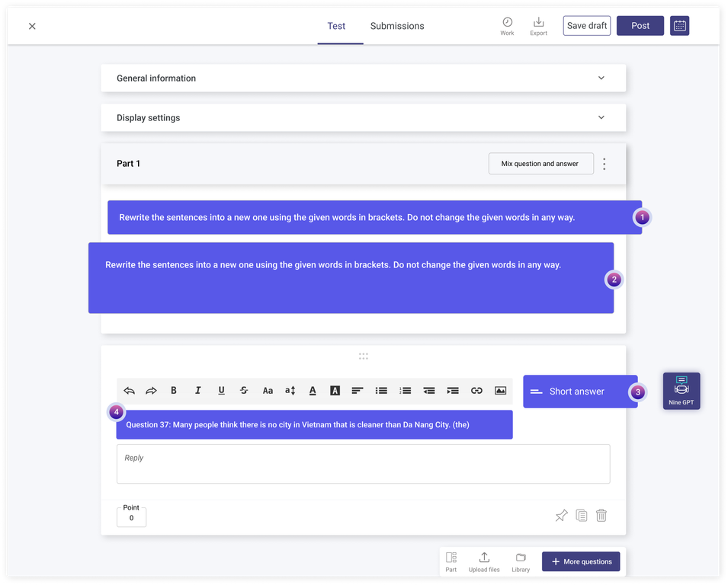
Task: Switch to the Submissions tab
Action: point(396,26)
